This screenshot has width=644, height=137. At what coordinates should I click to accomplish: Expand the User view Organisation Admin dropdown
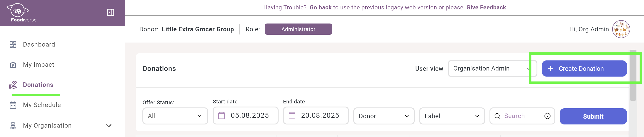[x=492, y=68]
